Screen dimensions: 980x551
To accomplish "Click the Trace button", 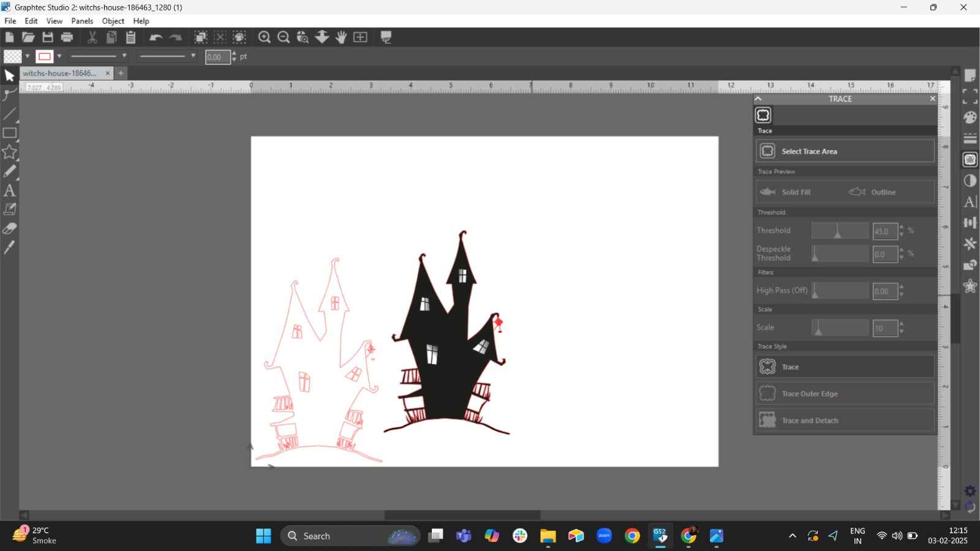I will pyautogui.click(x=845, y=367).
